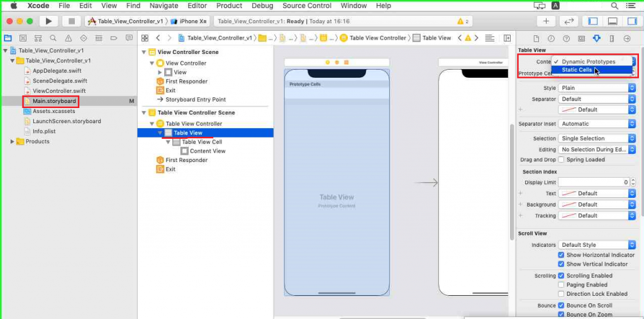The width and height of the screenshot is (644, 319).
Task: Open the Style dropdown set to Plain
Action: [x=597, y=88]
